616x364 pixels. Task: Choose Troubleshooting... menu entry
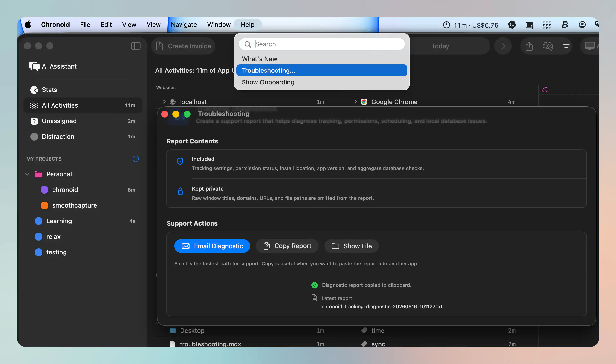[322, 71]
